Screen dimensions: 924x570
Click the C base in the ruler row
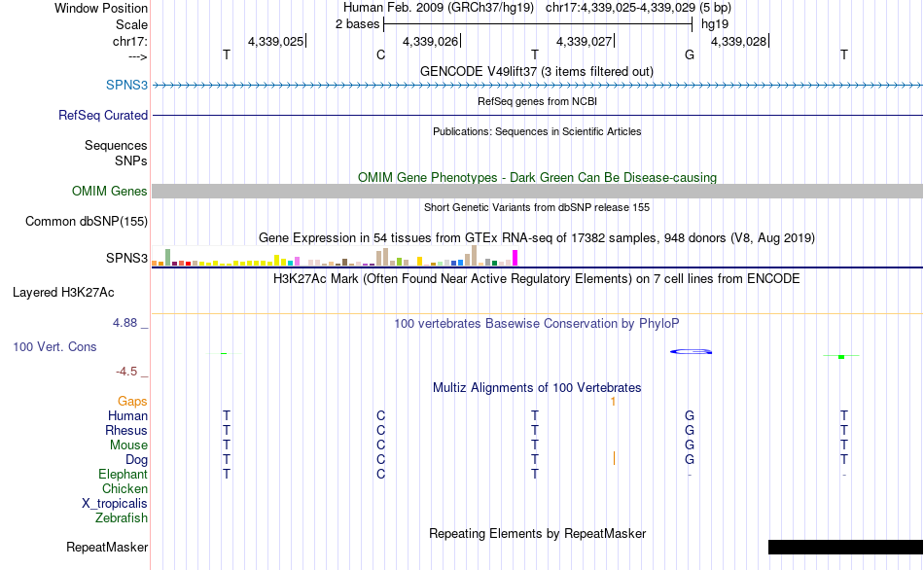coord(380,54)
